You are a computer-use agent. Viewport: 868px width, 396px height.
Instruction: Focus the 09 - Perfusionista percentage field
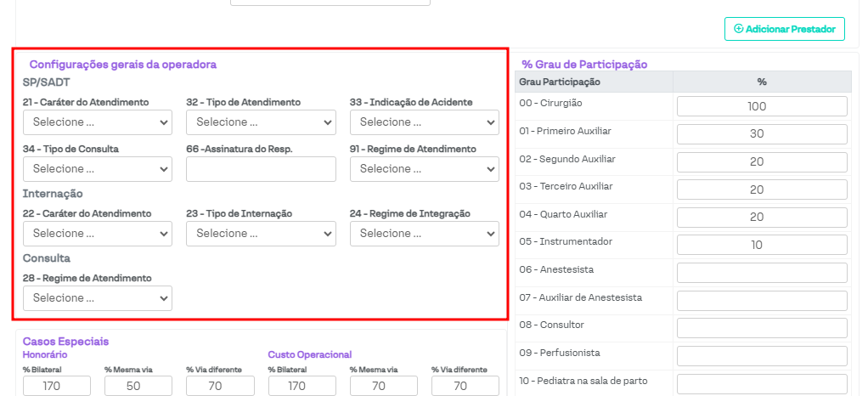click(x=762, y=355)
